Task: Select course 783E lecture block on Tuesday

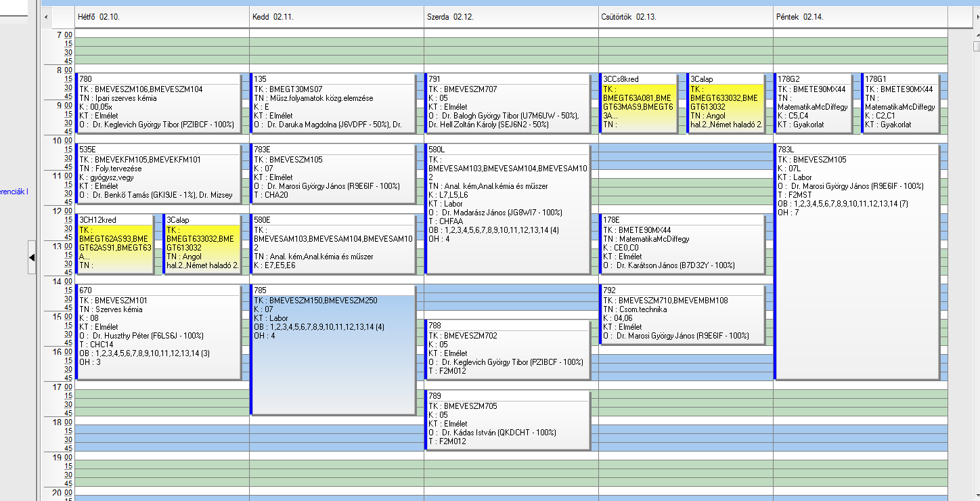Action: [x=333, y=173]
